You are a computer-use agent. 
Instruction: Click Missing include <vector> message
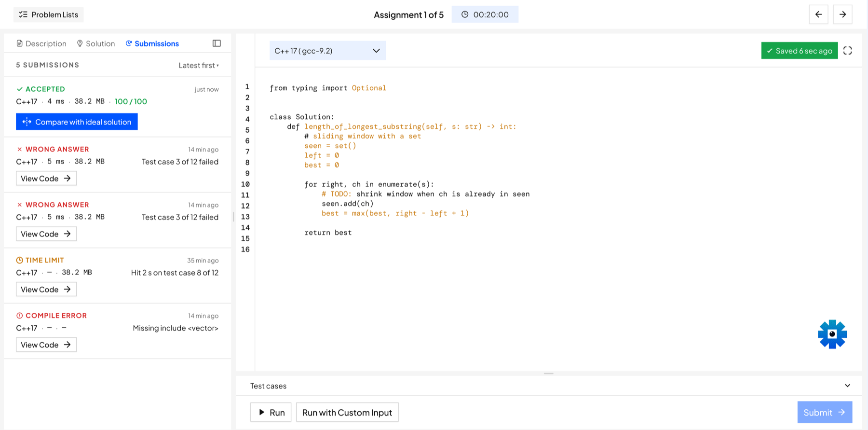[176, 328]
